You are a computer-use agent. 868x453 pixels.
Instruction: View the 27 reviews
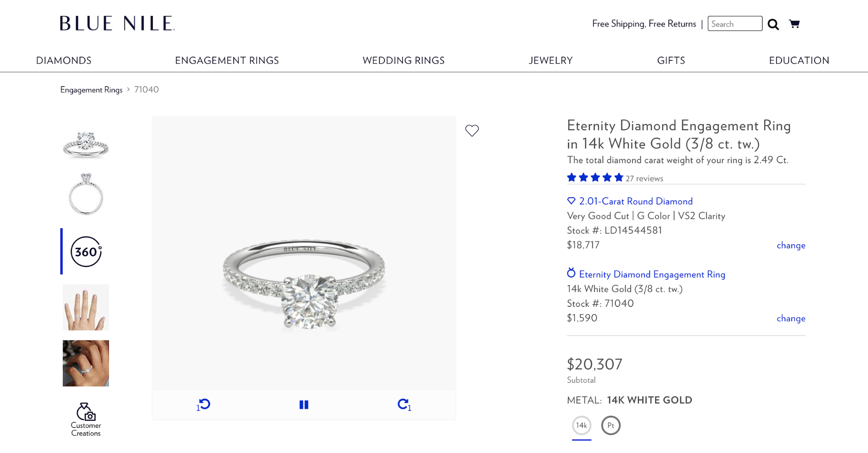pos(644,178)
